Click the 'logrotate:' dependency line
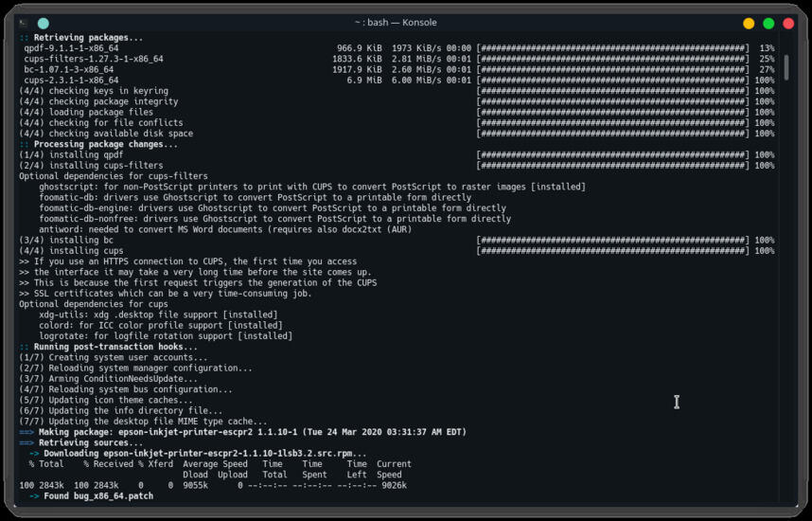Viewport: 812px width, 521px height. pyautogui.click(x=166, y=336)
